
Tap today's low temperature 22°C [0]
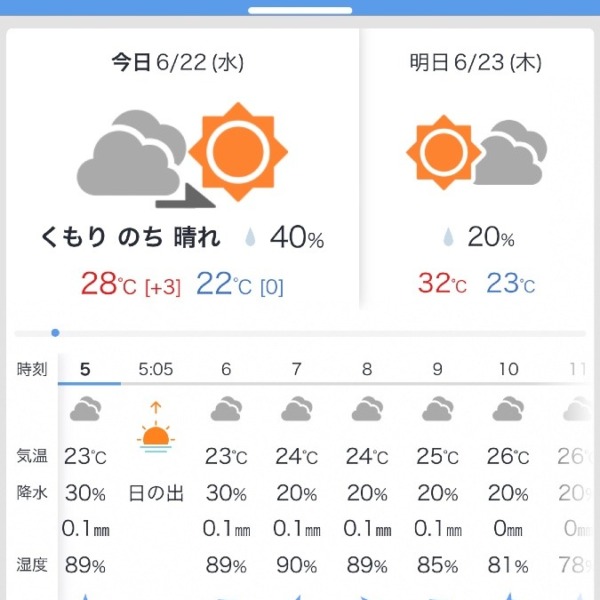[240, 284]
